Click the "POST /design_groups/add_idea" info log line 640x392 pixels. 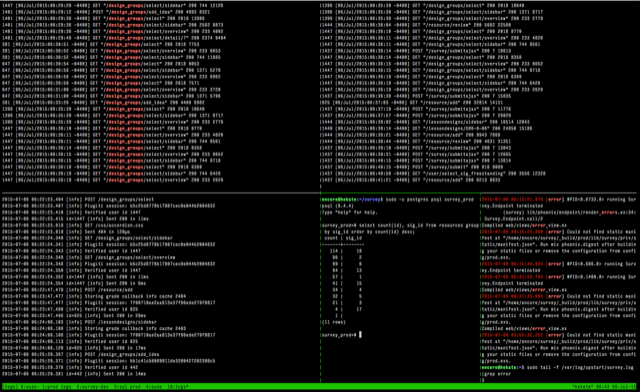click(x=81, y=354)
